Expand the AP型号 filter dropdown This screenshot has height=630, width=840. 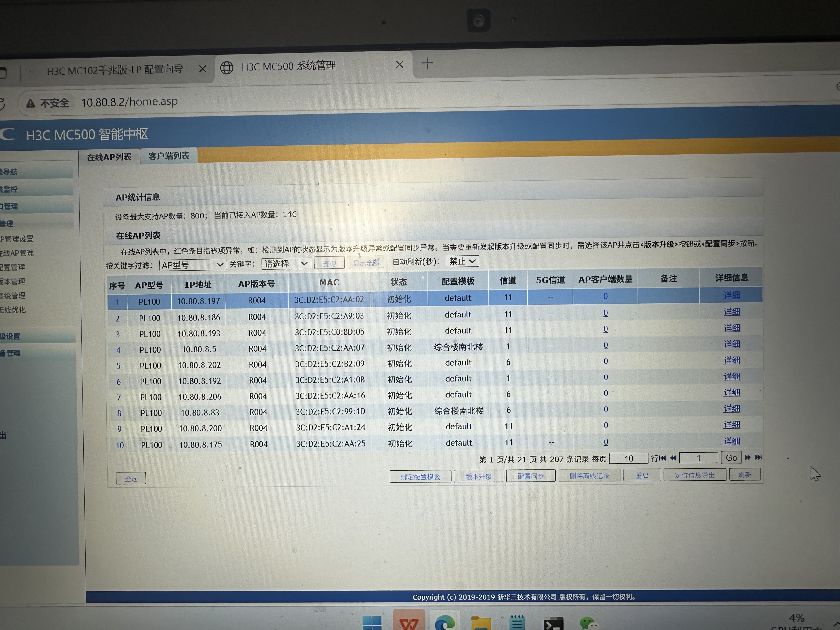click(192, 265)
